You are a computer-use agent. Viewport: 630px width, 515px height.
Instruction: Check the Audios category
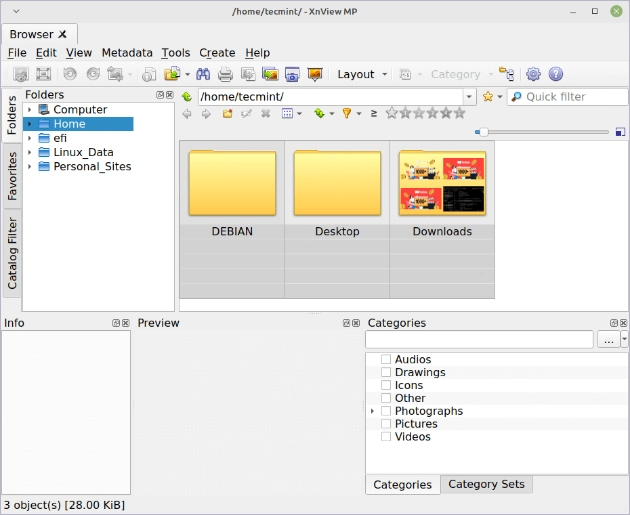386,359
